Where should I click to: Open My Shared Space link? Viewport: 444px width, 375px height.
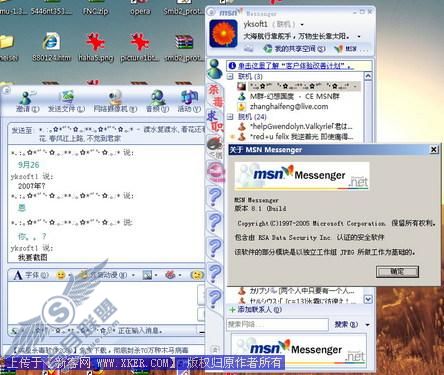(294, 49)
